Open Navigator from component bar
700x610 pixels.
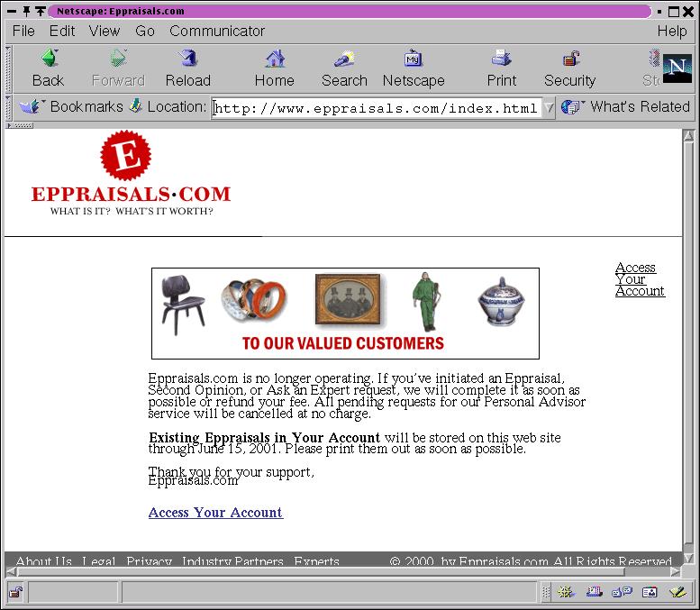566,593
